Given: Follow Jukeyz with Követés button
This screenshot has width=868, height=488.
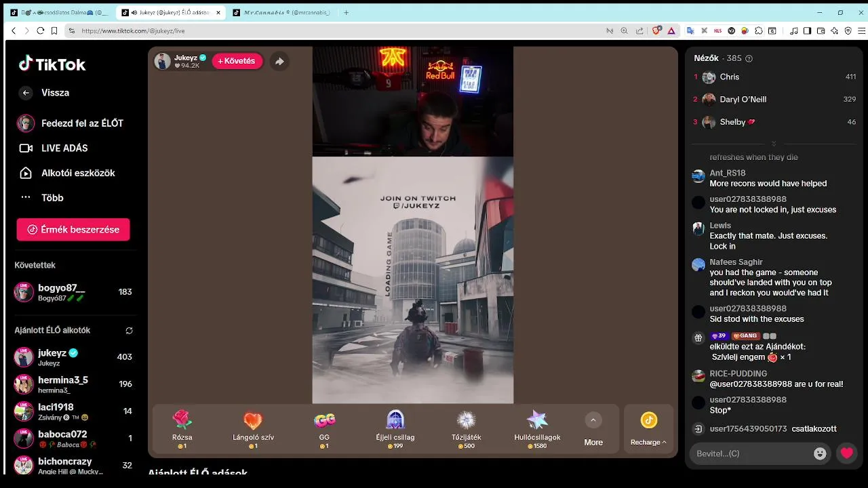Looking at the screenshot, I should click(x=237, y=61).
